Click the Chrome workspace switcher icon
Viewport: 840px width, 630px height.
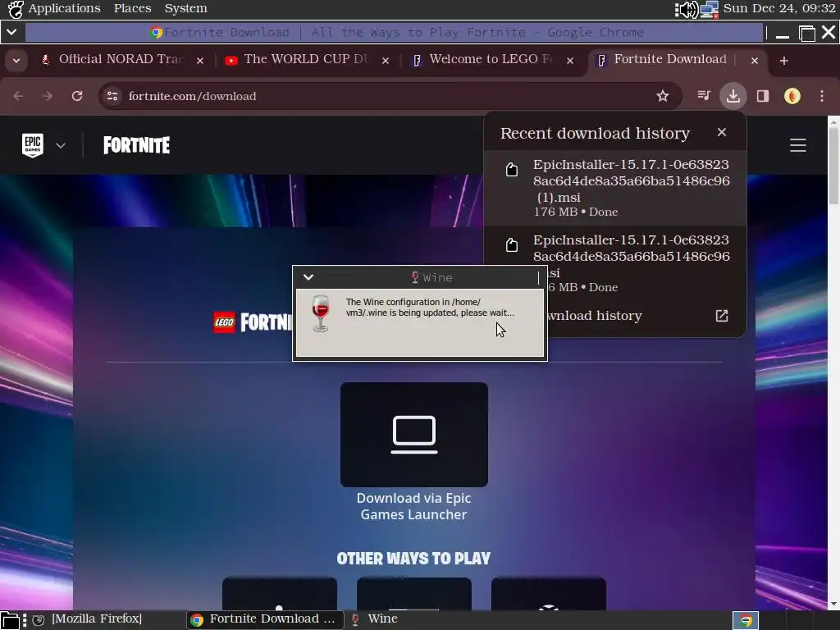pyautogui.click(x=746, y=620)
